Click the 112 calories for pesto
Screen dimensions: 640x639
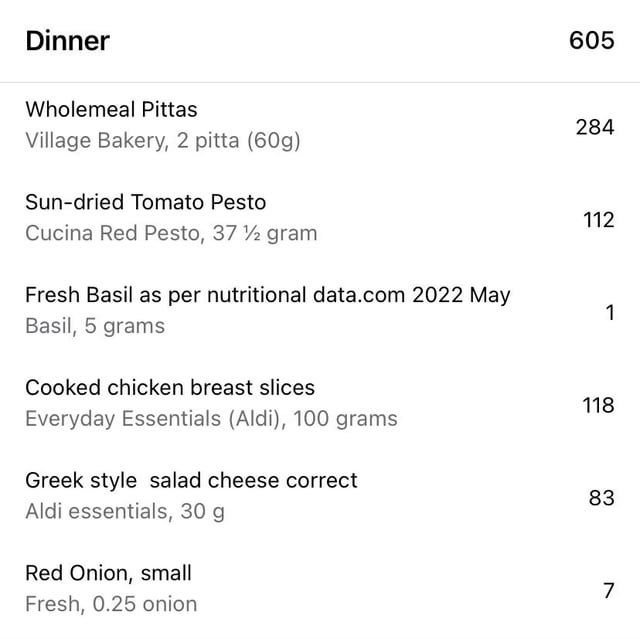(598, 220)
